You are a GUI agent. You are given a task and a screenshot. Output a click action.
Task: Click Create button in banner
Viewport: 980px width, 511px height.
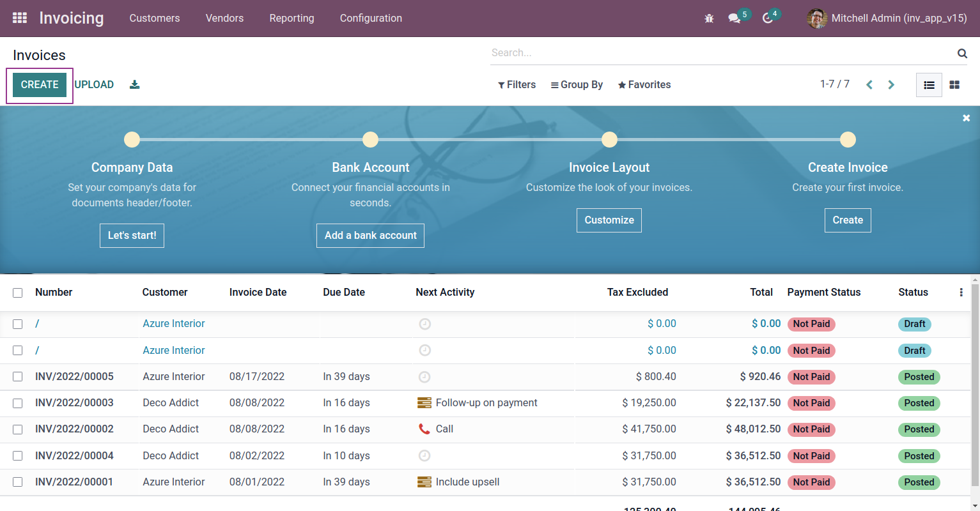tap(848, 220)
